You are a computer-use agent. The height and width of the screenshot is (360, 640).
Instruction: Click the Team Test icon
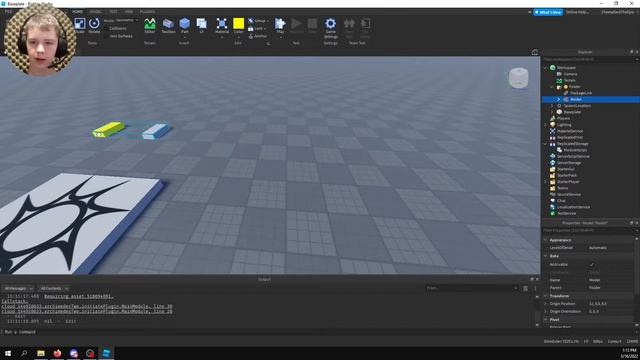(x=349, y=28)
